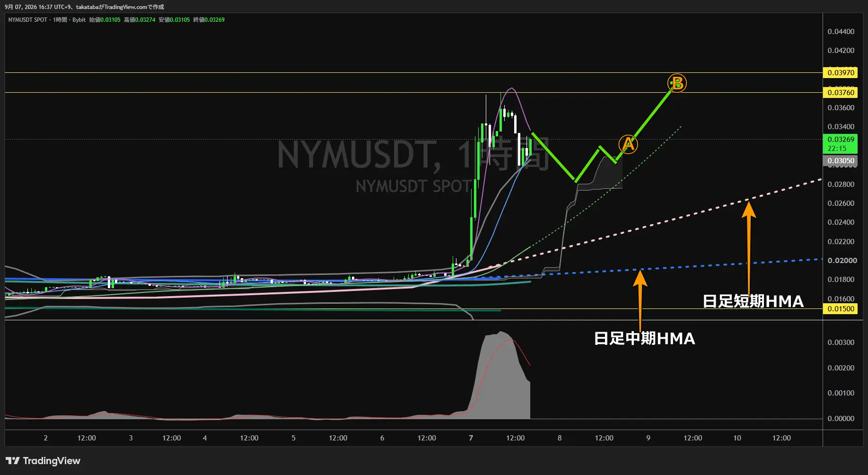Screen dimensions: 868x475
Task: Click the 0.01500 yellow price label
Action: tap(841, 308)
